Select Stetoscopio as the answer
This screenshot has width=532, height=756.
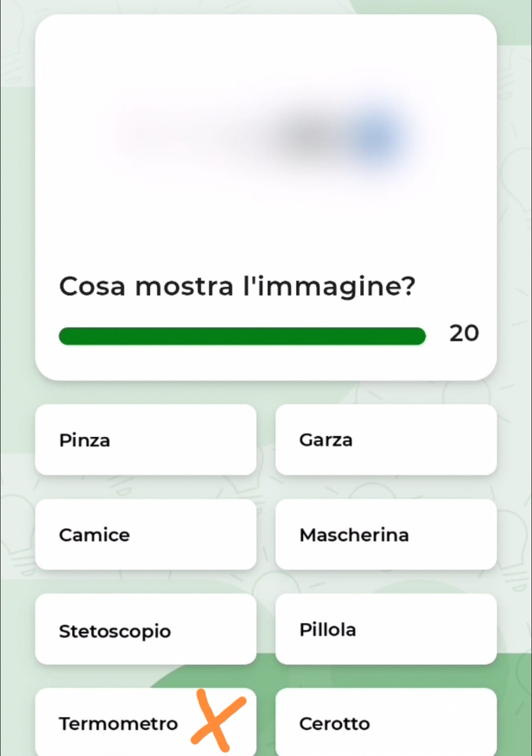(x=145, y=629)
